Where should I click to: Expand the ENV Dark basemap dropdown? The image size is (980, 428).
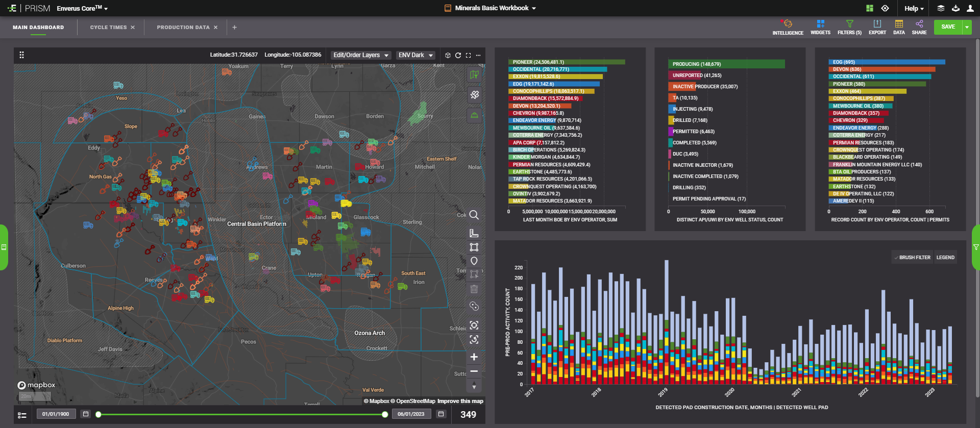pos(415,55)
